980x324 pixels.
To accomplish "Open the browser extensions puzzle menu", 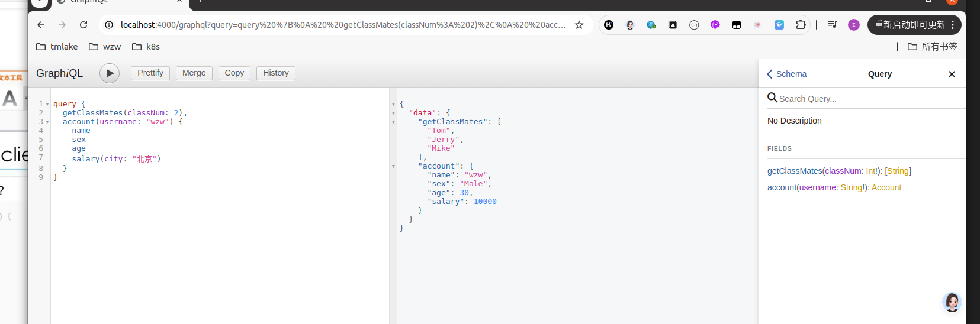I will pos(801,25).
